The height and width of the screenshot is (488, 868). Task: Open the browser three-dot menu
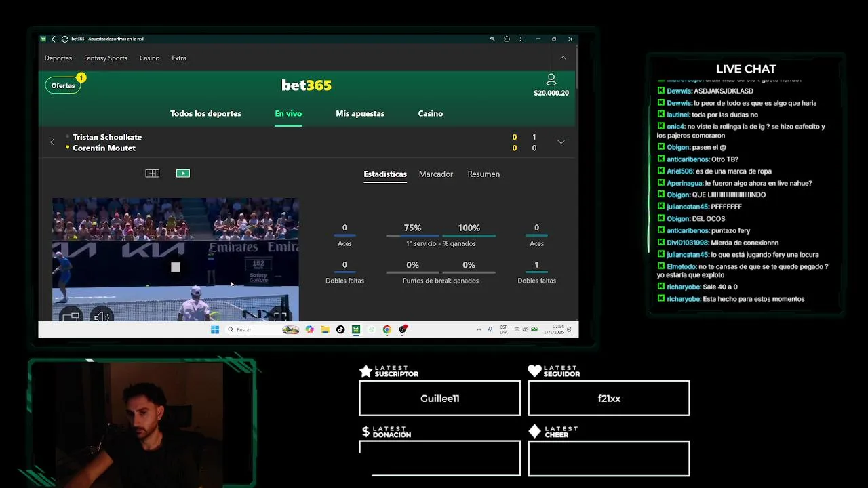(519, 39)
